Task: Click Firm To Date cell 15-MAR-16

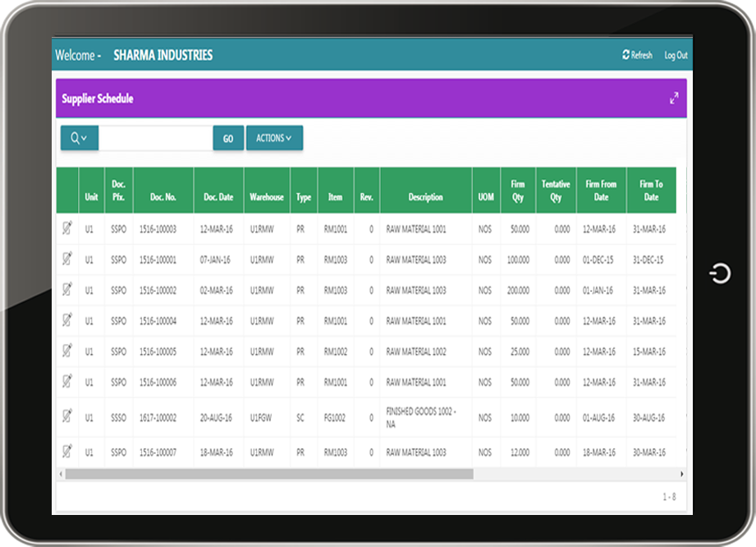Action: (649, 352)
